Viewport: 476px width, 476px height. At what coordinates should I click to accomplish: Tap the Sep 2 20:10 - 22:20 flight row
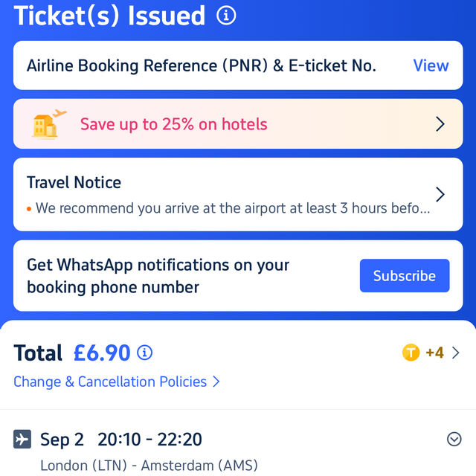tap(238, 440)
